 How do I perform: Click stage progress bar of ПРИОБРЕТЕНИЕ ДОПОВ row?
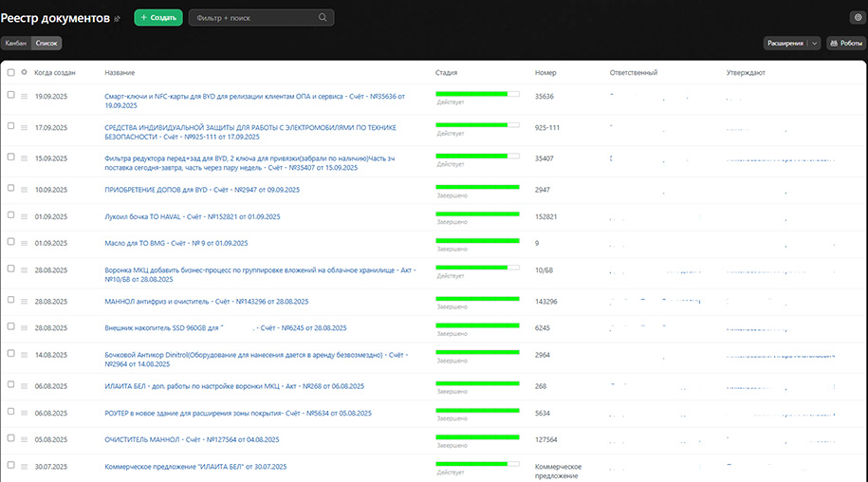pos(477,187)
